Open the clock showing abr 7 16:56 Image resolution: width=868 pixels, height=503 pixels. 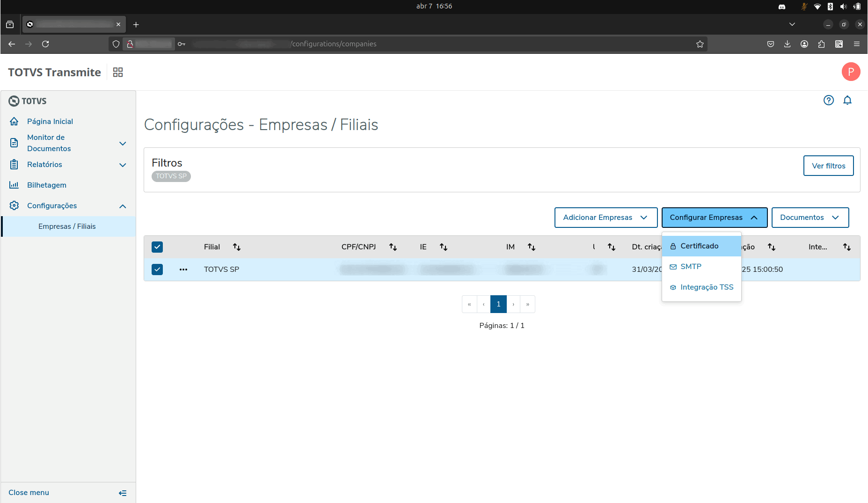coord(434,6)
